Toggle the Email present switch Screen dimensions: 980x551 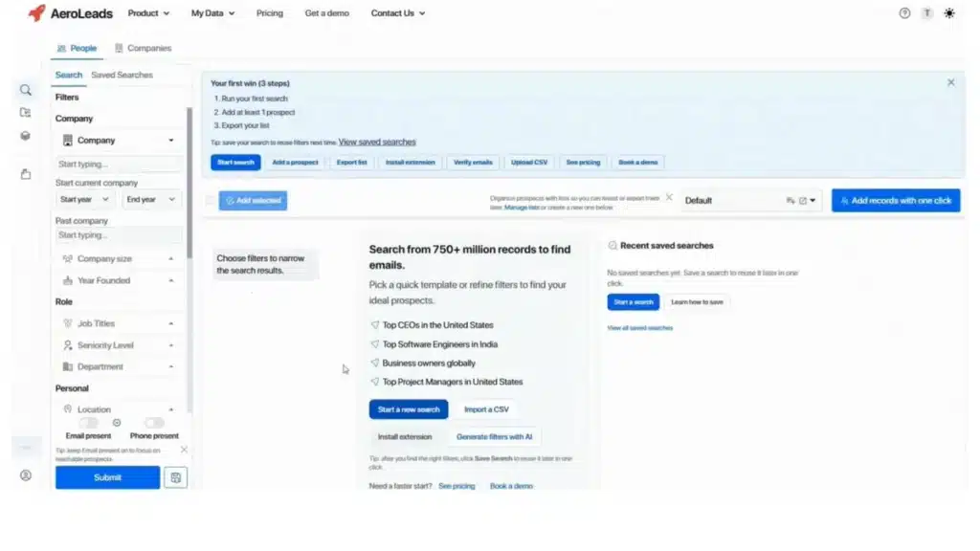88,423
